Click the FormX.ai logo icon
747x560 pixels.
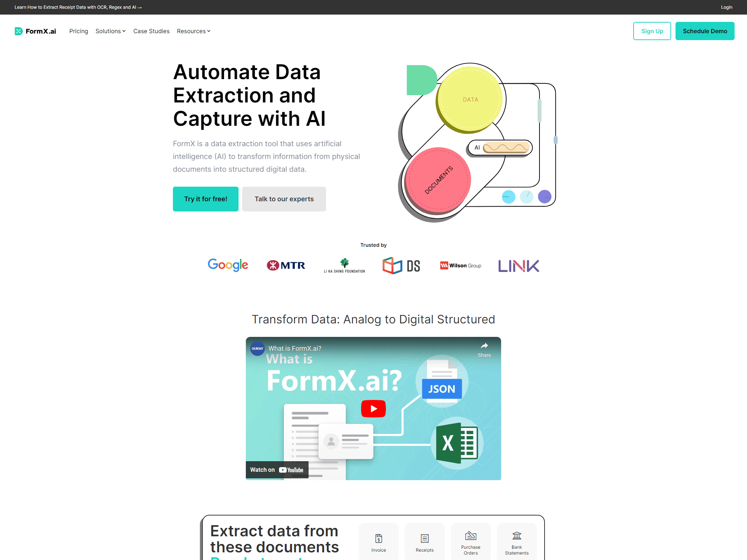pyautogui.click(x=19, y=31)
